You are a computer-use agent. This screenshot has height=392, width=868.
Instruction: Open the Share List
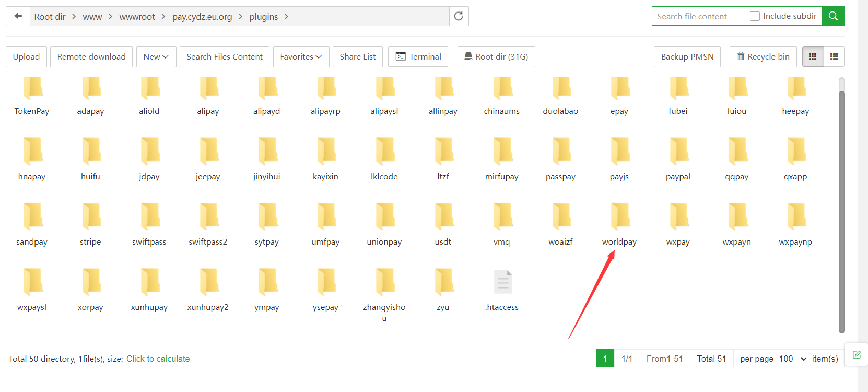[358, 56]
